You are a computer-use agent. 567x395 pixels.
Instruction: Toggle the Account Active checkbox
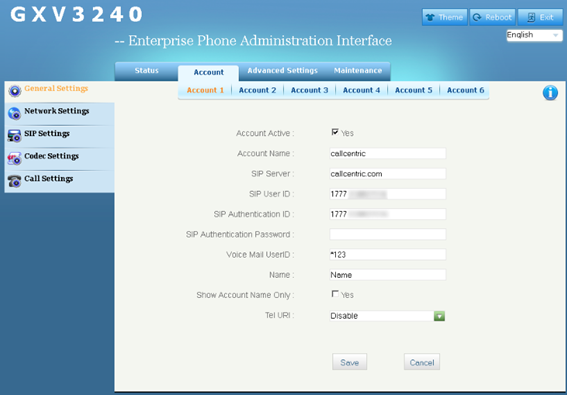pyautogui.click(x=335, y=132)
